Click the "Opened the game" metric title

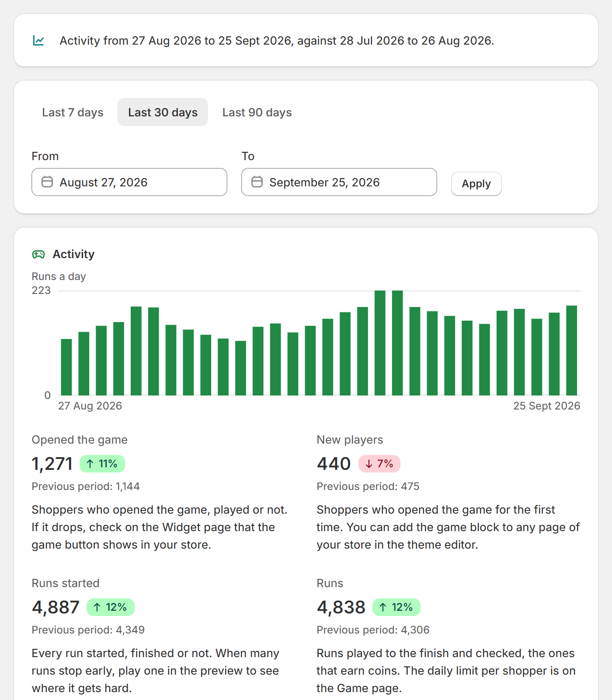point(80,440)
